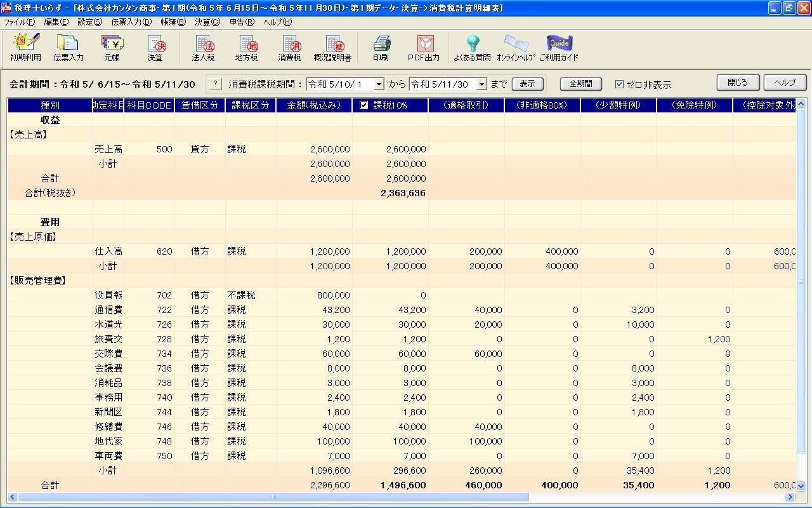The width and height of the screenshot is (812, 508).
Task: Expand the period end date dropdown
Action: pos(481,84)
